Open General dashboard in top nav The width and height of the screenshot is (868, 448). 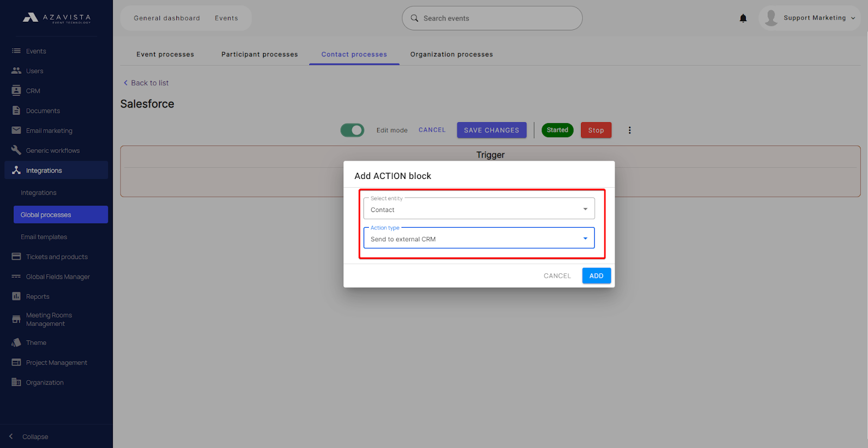click(x=167, y=18)
